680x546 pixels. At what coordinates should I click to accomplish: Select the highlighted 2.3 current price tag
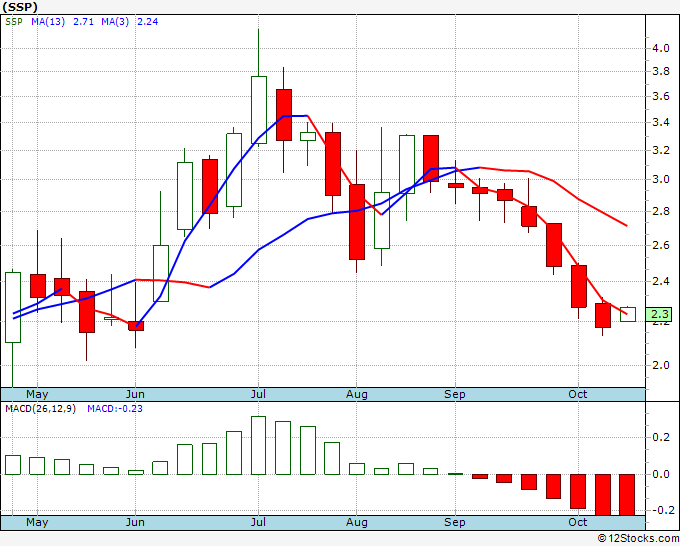click(x=658, y=314)
